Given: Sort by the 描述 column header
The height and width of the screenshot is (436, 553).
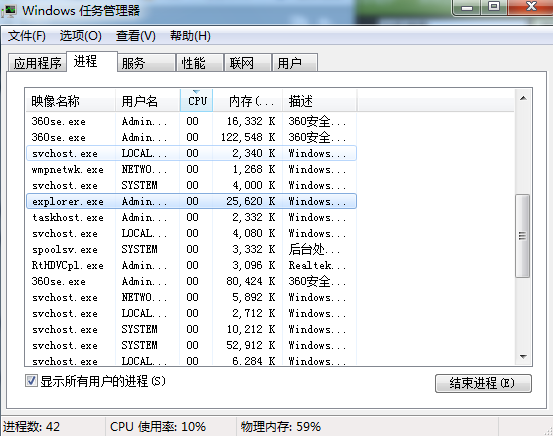Looking at the screenshot, I should click(320, 101).
